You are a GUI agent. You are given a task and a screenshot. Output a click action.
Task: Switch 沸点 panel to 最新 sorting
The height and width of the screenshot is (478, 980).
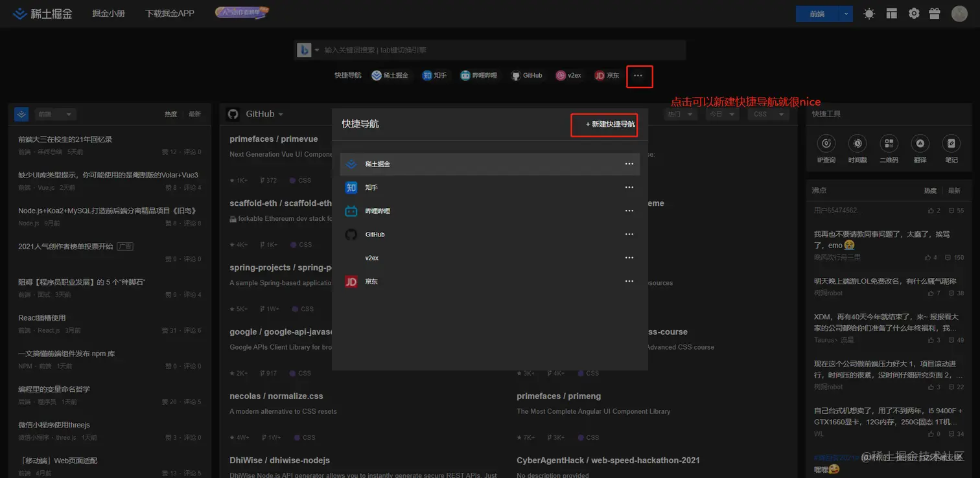(954, 190)
